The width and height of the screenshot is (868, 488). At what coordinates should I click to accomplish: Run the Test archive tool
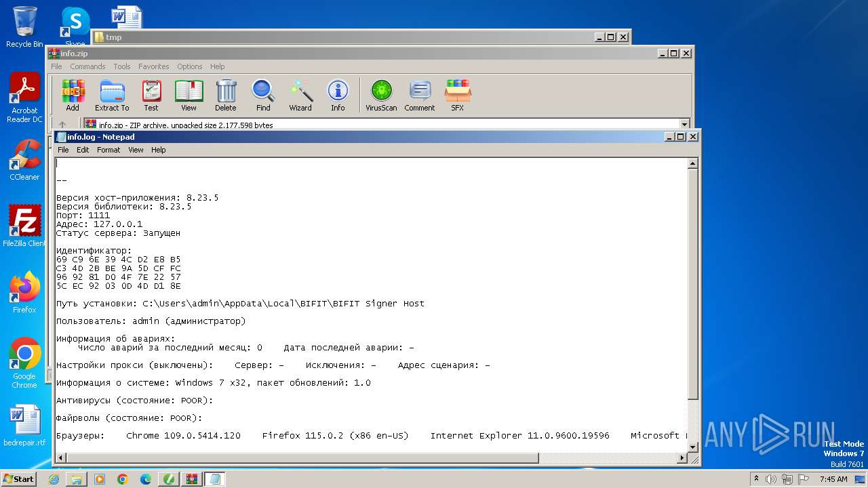tap(151, 96)
